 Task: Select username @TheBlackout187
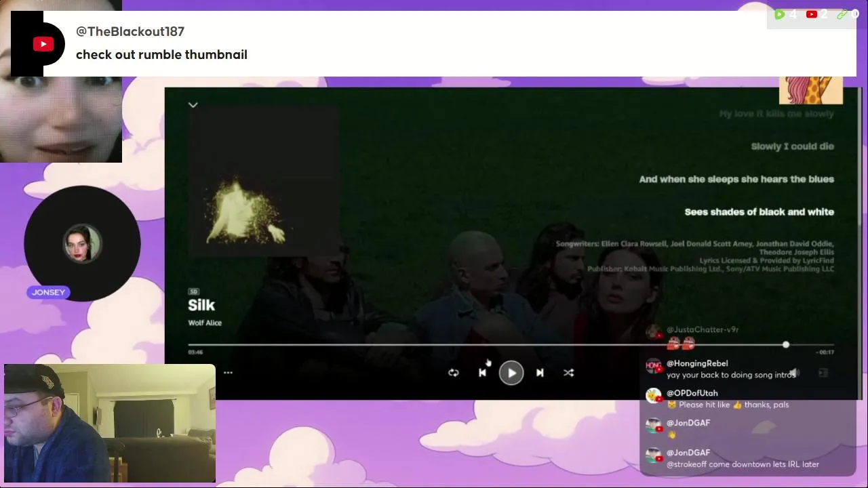130,31
